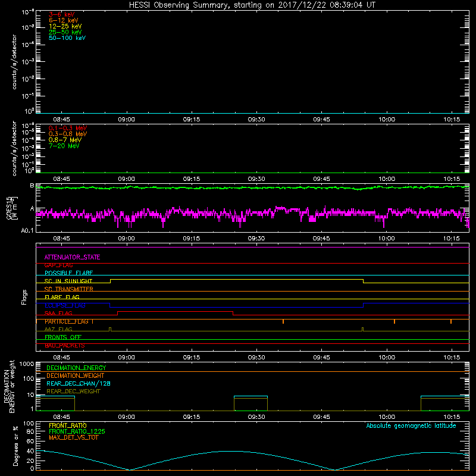This screenshot has height=476, width=476.
Task: Pick the SAA_FLAG label
Action: [x=58, y=313]
